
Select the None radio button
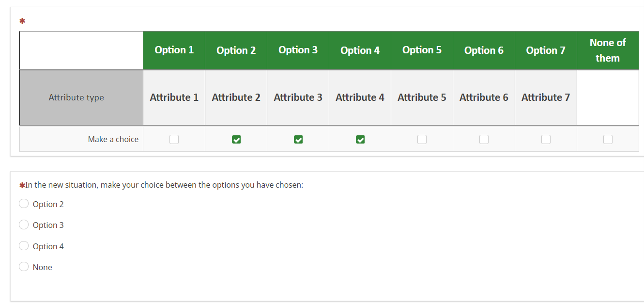click(24, 267)
